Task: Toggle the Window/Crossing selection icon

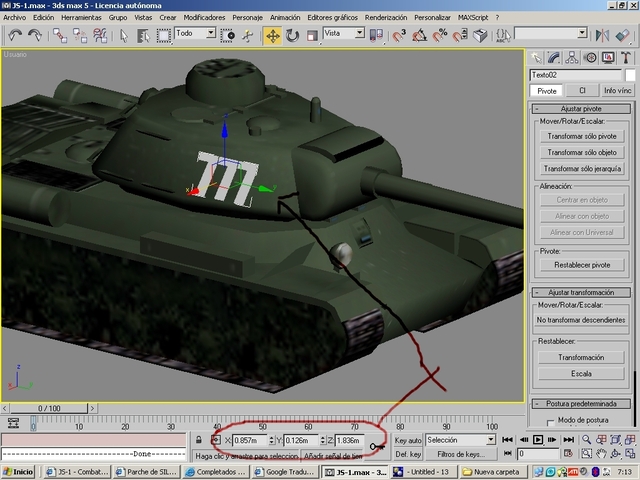Action: click(227, 36)
